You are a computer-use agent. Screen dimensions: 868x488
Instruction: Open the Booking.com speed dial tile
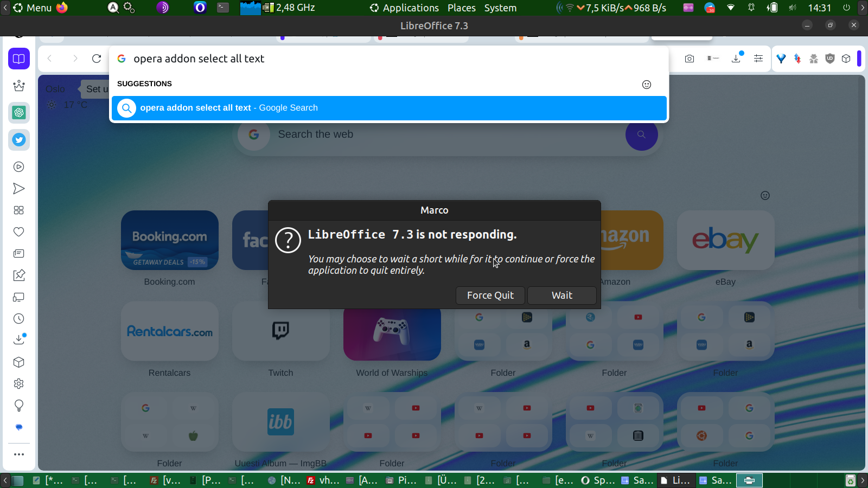tap(170, 240)
